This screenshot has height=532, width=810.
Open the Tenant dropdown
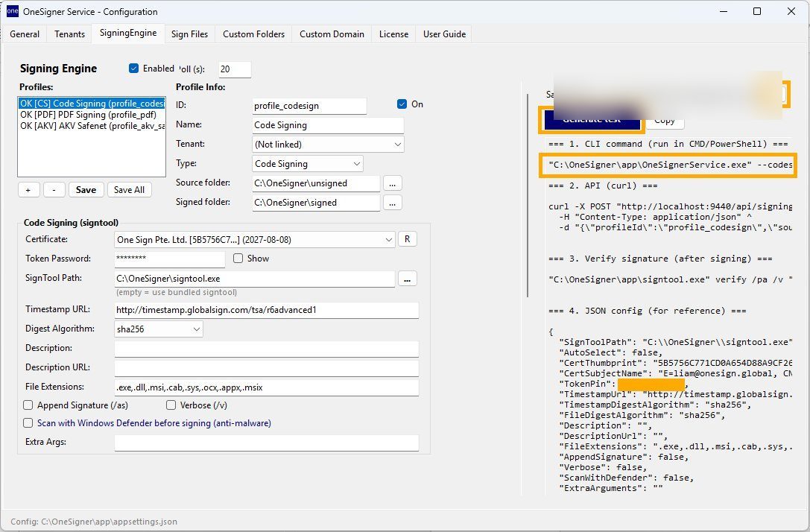point(328,144)
